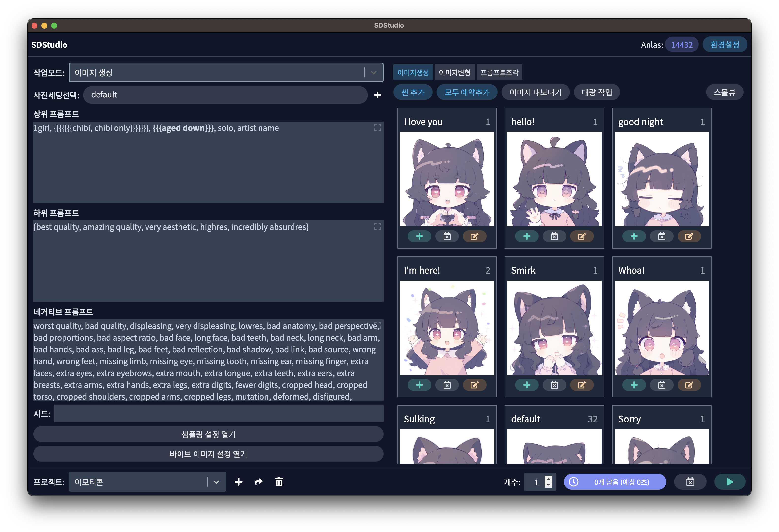Switch to the 프롬프트조각 tab

click(x=499, y=72)
